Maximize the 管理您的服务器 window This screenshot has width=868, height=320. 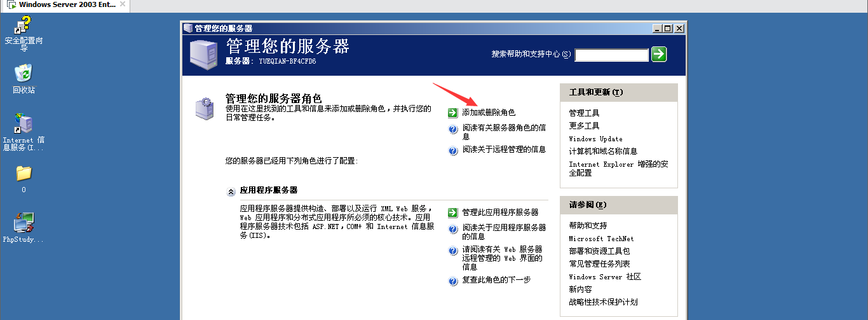tap(667, 28)
